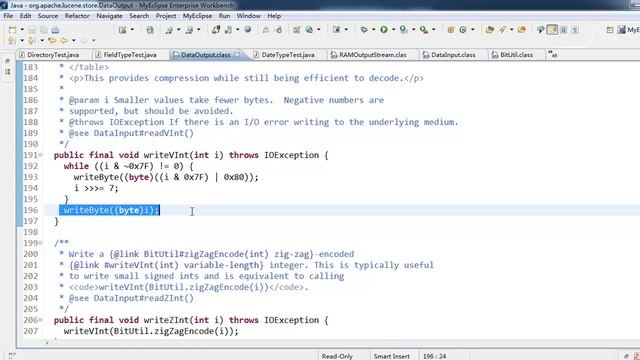This screenshot has width=640, height=360.
Task: Open the Refactor menu
Action: (x=77, y=16)
